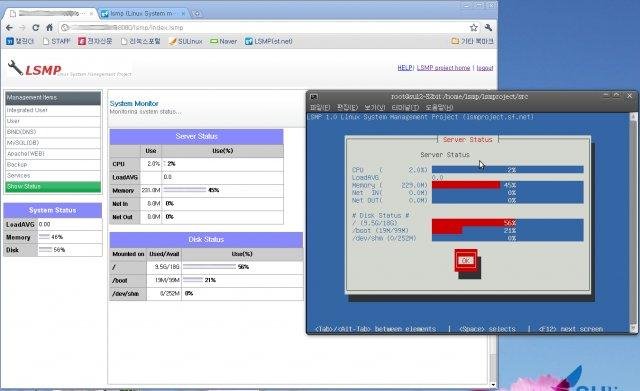Screen dimensions: 640x391
Task: Select User in management items
Action: [x=53, y=121]
